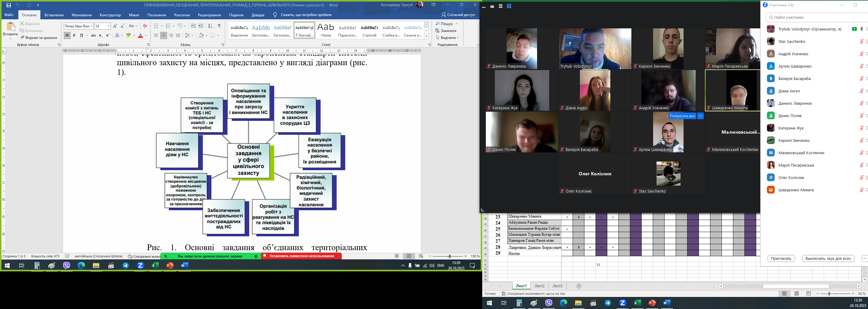The height and width of the screenshot is (309, 868).
Task: Switch to Лист2 sheet tab
Action: (539, 286)
